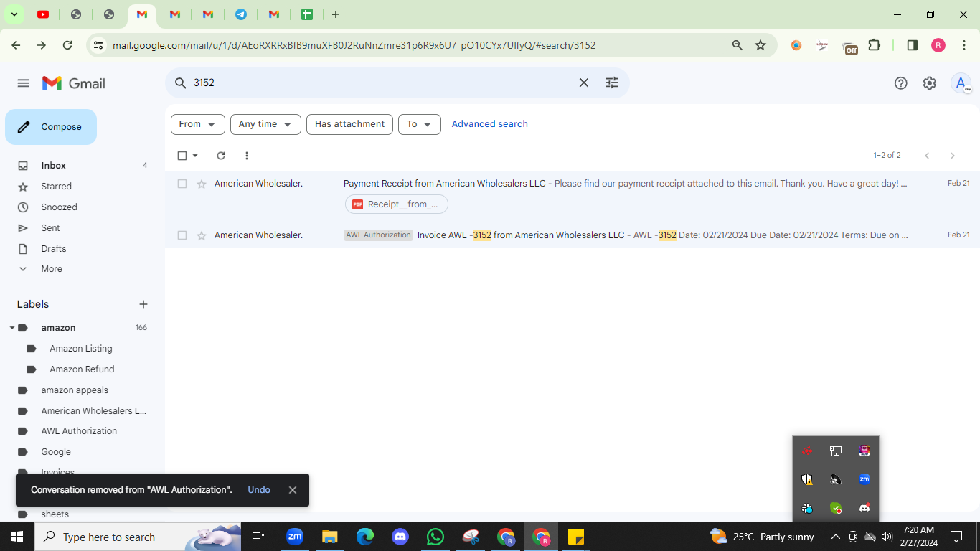Open Gmail settings gear

point(930,83)
